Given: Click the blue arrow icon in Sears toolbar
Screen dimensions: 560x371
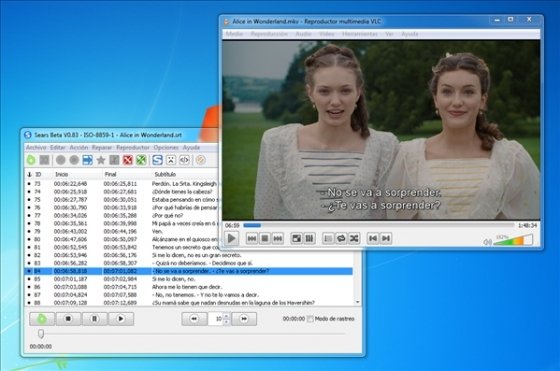Looking at the screenshot, I should click(88, 160).
